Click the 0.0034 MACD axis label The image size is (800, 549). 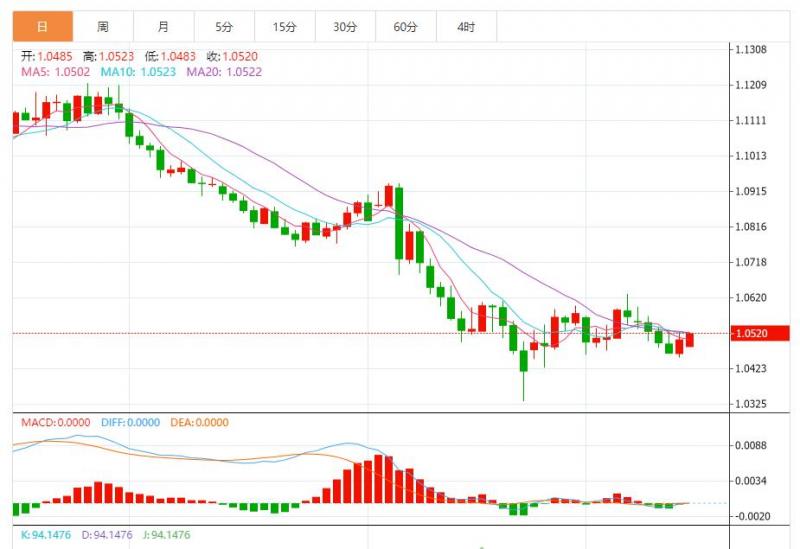[751, 481]
